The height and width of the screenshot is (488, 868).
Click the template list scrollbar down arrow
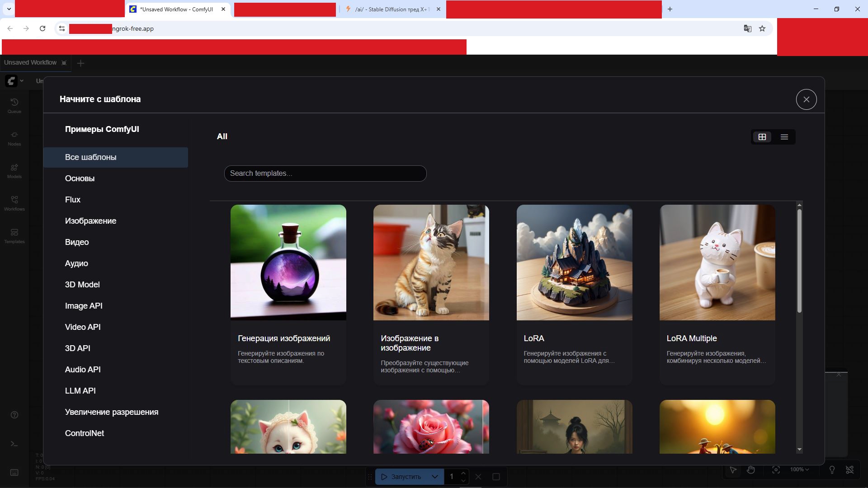click(x=799, y=450)
